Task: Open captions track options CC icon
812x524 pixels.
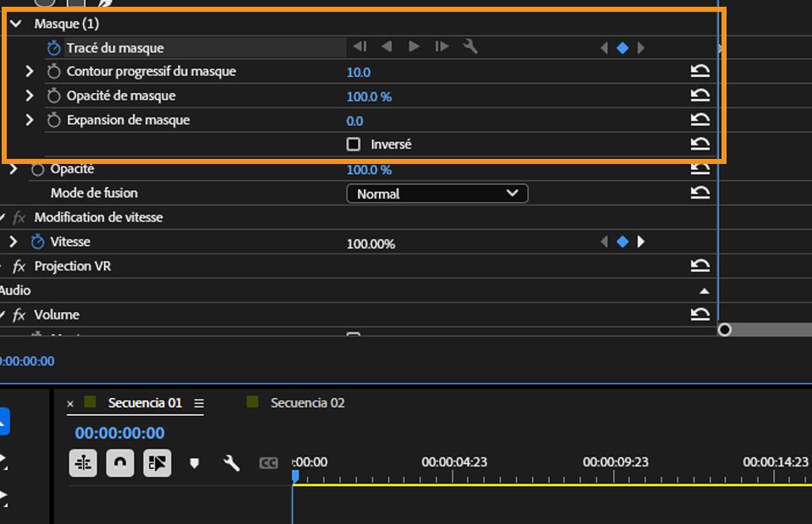Action: [x=268, y=463]
